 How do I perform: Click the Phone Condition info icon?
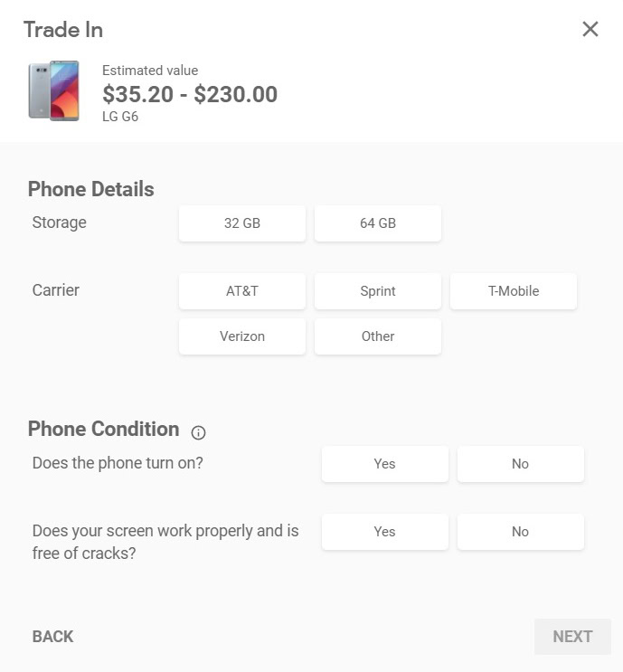[x=199, y=432]
